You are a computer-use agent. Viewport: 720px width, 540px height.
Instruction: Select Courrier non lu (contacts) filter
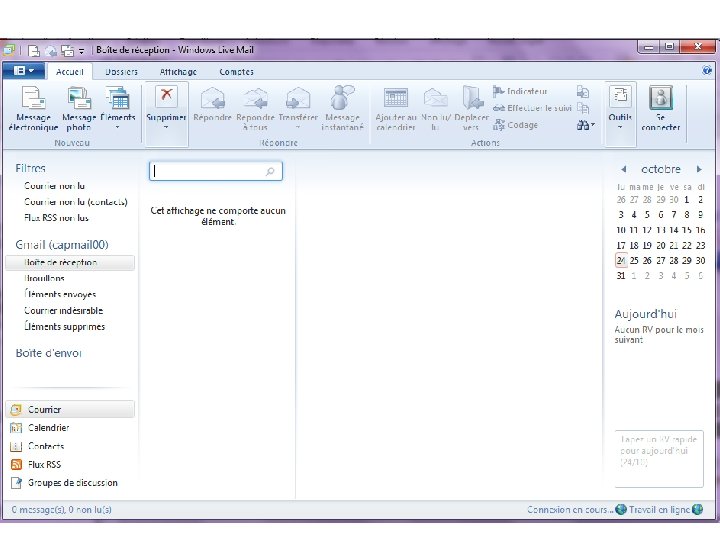[75, 202]
